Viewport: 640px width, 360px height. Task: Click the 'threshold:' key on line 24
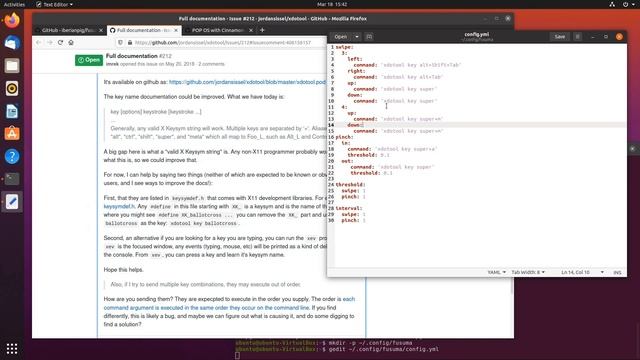tap(350, 185)
